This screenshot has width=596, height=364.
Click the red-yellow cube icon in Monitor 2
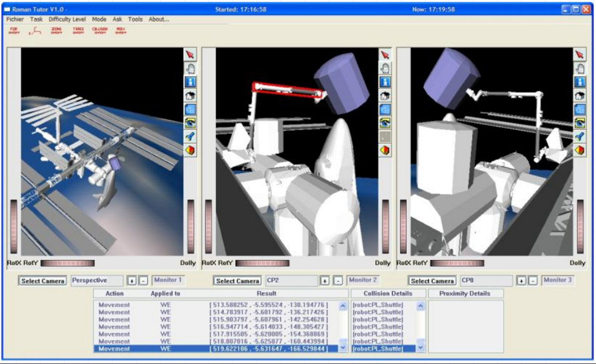pyautogui.click(x=385, y=151)
